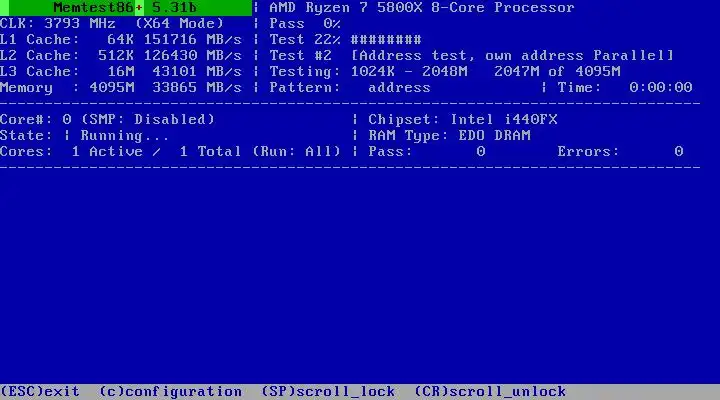Viewport: 720px width, 400px height.
Task: Select the AMD Ryzen 7 5800X processor name
Action: (x=422, y=8)
